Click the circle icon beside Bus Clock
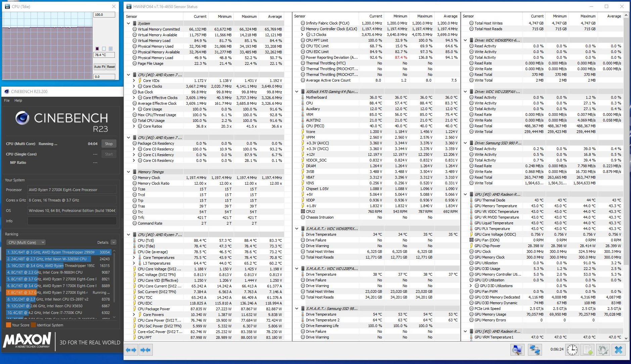Screen dimensions: 631x364 (x=134, y=92)
